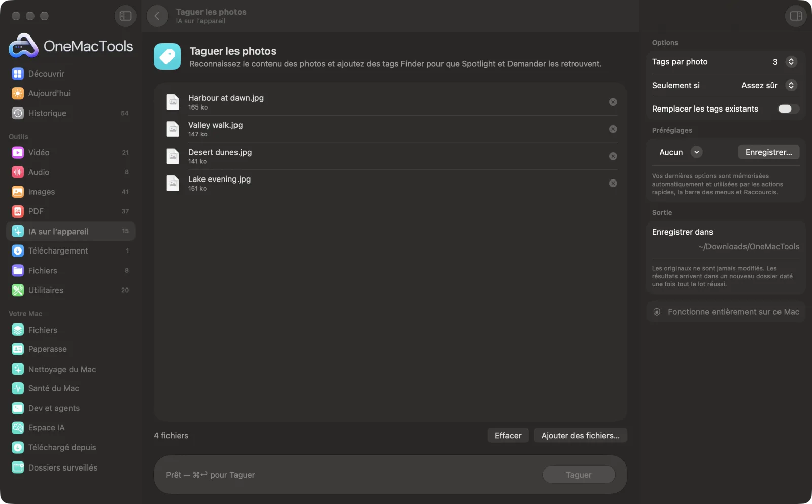Toggle the left sidebar visibility icon

125,16
